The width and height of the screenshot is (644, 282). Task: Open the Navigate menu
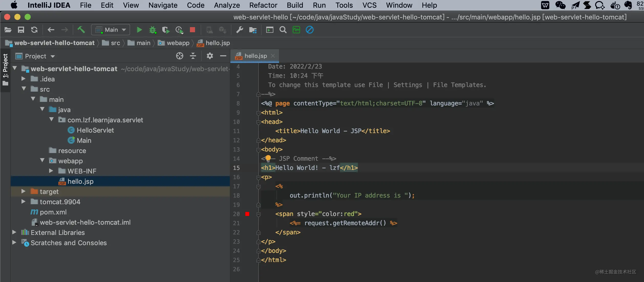[x=163, y=5]
